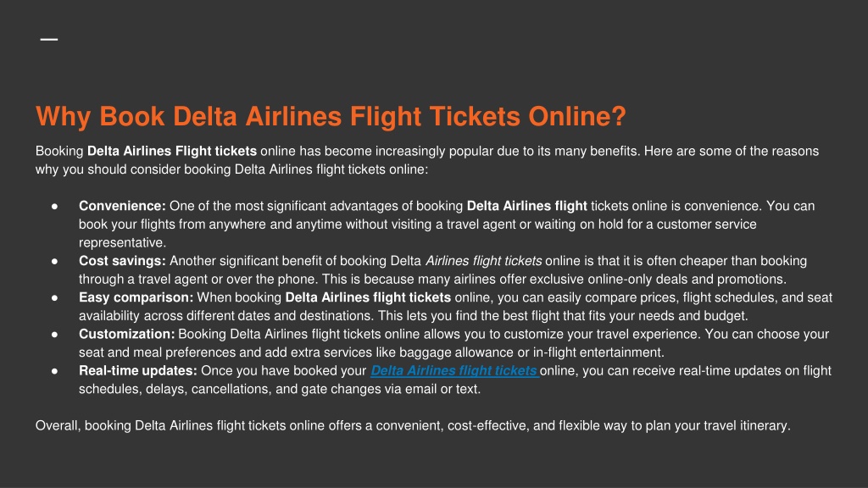Select the bold 'Customization:' label
The width and height of the screenshot is (868, 488).
127,334
